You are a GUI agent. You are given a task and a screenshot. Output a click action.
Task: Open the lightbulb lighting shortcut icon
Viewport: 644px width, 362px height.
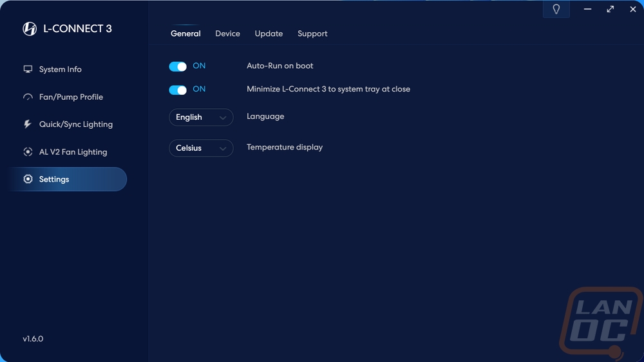point(556,9)
